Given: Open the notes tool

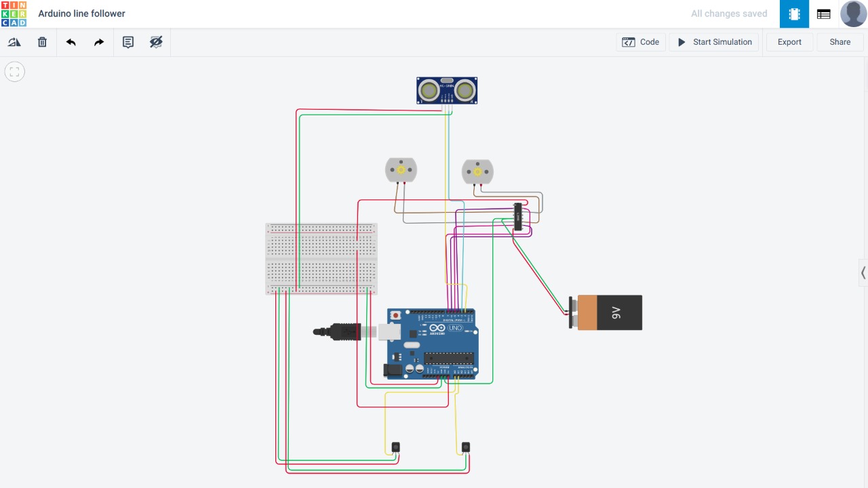Looking at the screenshot, I should pos(127,42).
